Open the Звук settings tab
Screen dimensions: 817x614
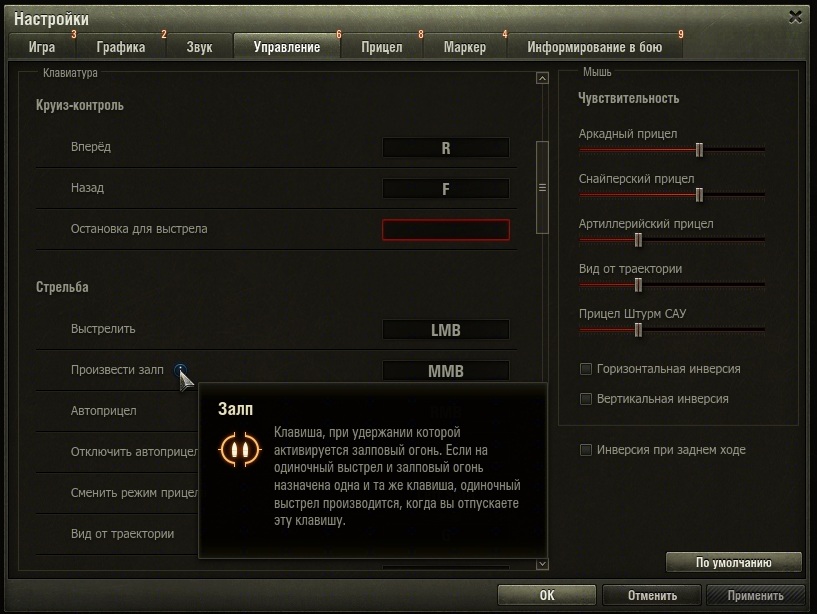tap(199, 47)
